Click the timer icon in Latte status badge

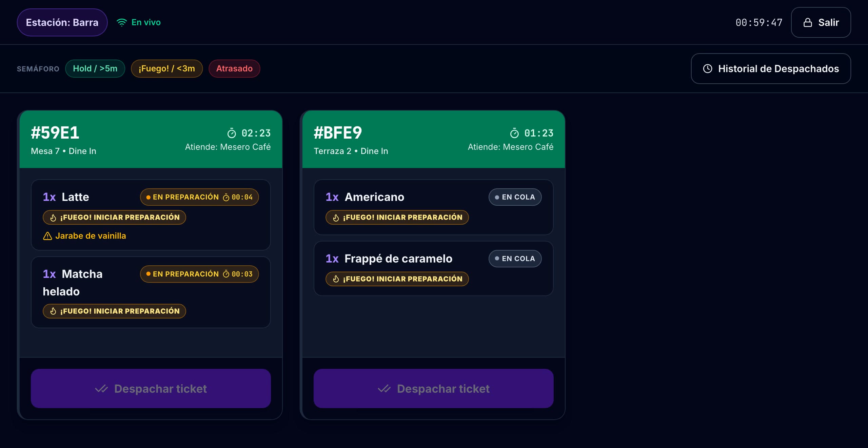coord(226,197)
